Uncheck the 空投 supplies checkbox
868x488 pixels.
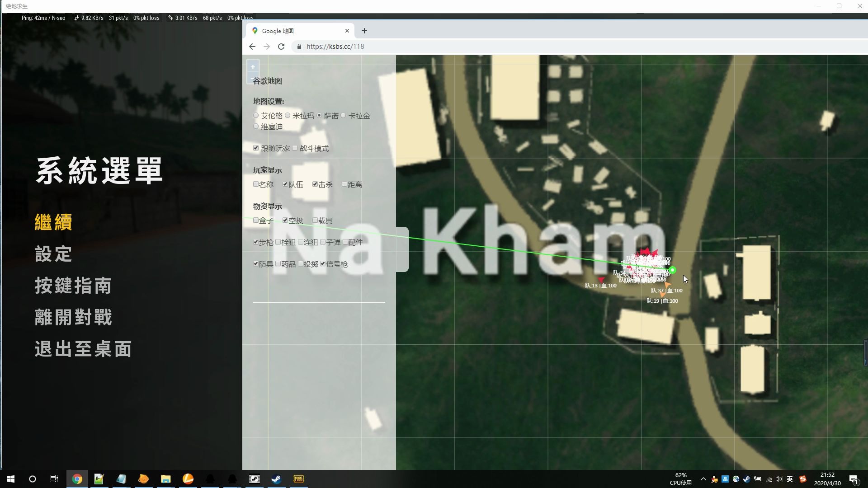285,221
